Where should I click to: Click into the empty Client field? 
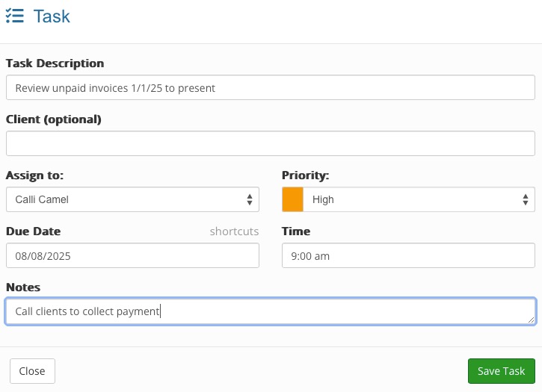[x=271, y=143]
